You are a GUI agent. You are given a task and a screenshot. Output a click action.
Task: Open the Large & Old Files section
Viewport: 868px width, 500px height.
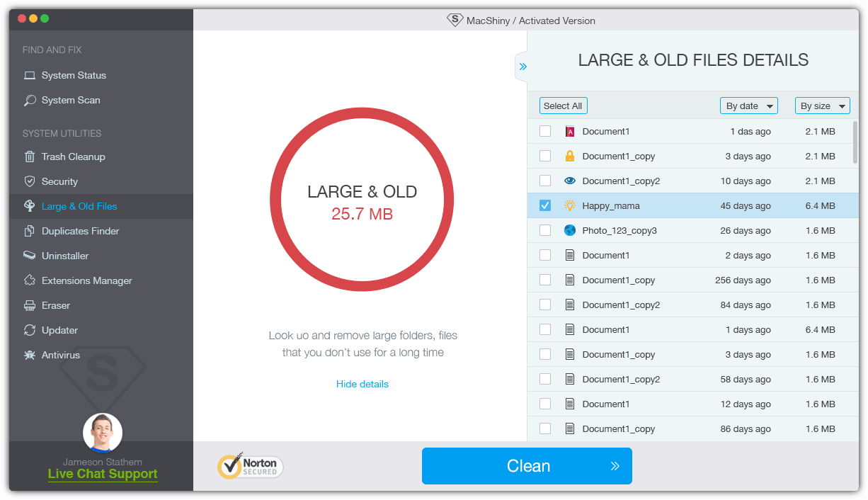pyautogui.click(x=101, y=206)
